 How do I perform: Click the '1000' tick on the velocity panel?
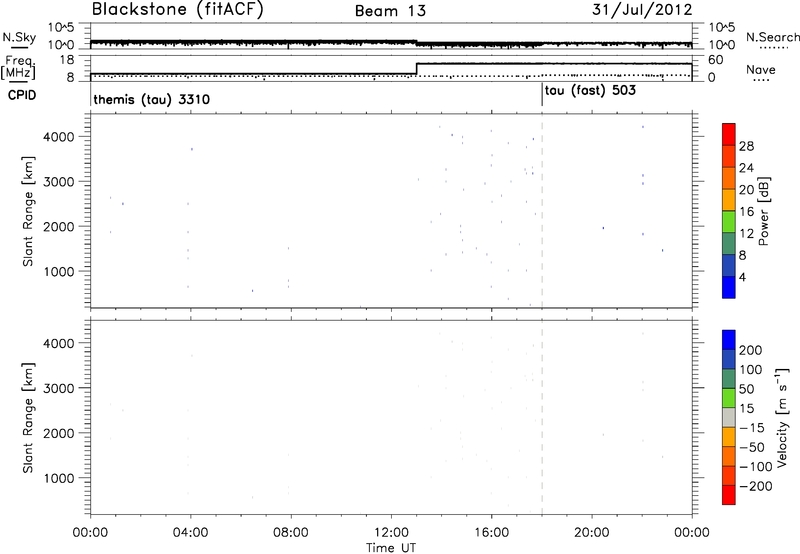point(59,478)
